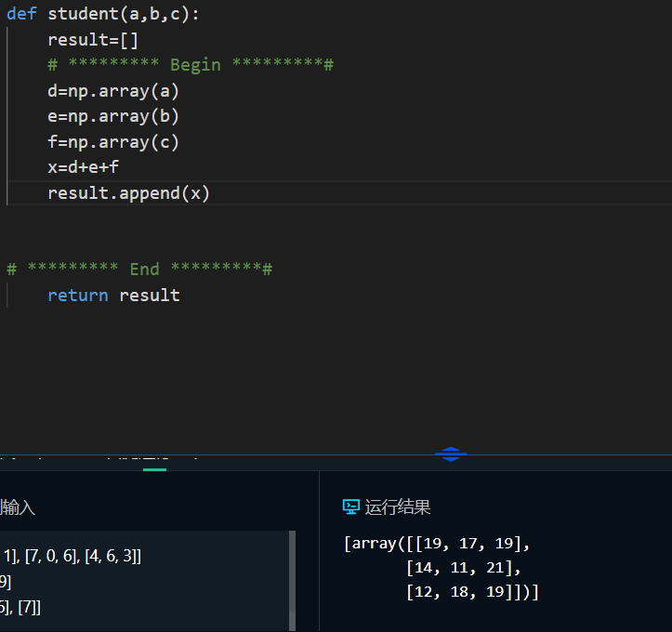This screenshot has height=632, width=672.
Task: Click the 输入 heading in the left panel
Action: [x=17, y=507]
